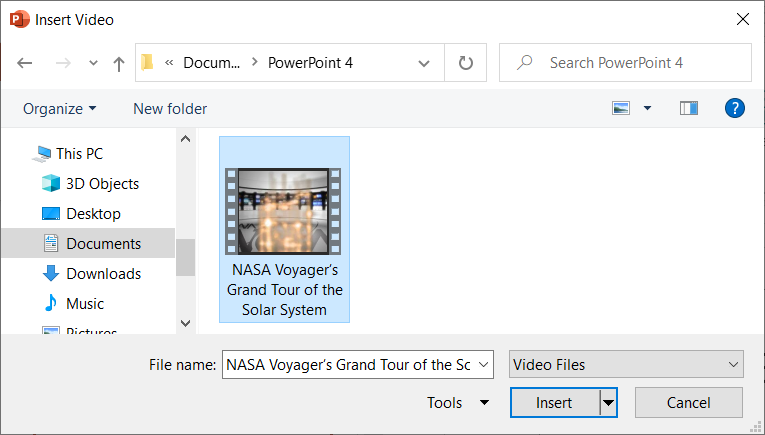This screenshot has width=765, height=435.
Task: Click the PowerPoint 4 breadcrumb segment
Action: click(310, 62)
